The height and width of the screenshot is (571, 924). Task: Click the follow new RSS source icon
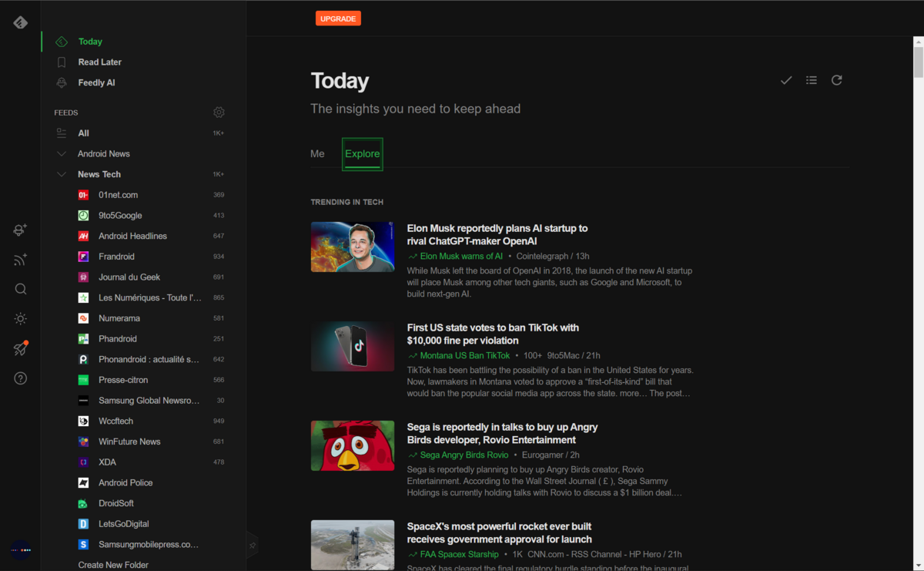coord(21,260)
